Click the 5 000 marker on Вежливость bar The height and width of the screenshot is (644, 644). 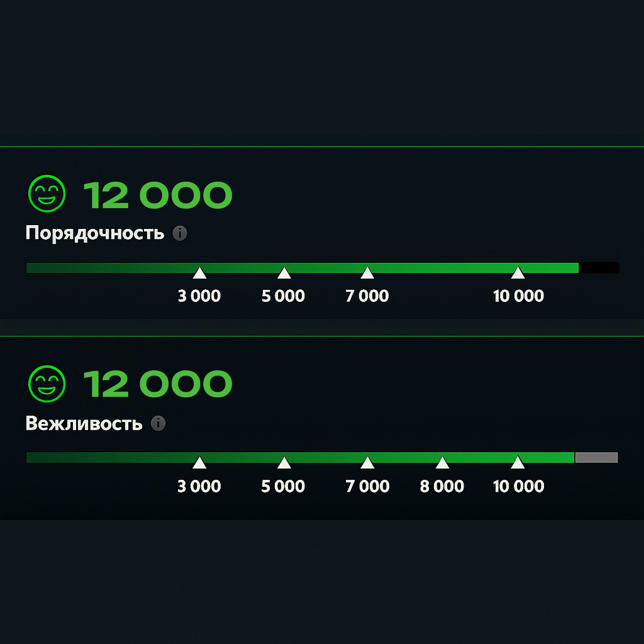coord(284,463)
